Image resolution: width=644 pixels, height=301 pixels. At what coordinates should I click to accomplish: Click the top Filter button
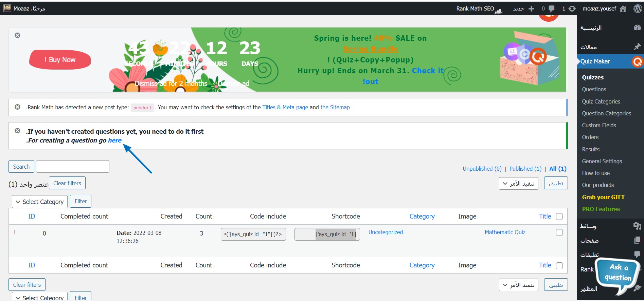tap(80, 201)
